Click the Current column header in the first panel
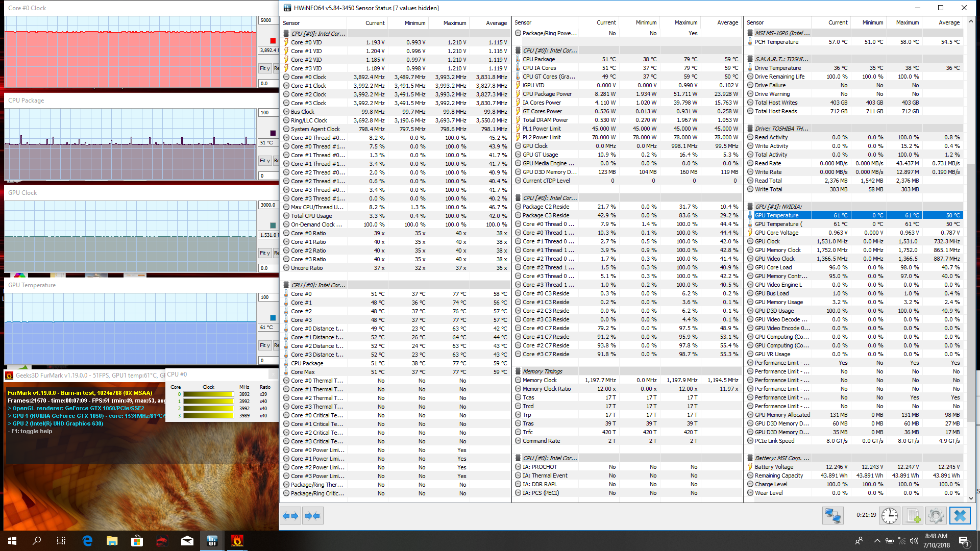Image resolution: width=980 pixels, height=551 pixels. tap(367, 23)
